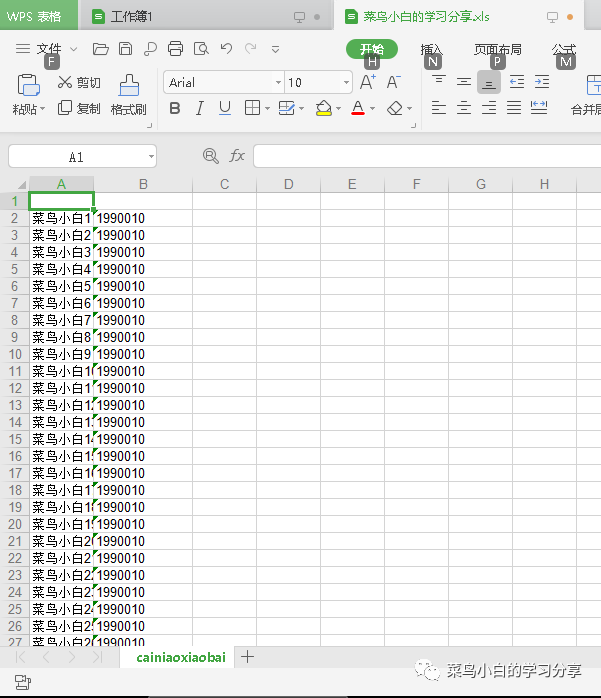Image resolution: width=601 pixels, height=698 pixels.
Task: Click the Print icon
Action: point(175,49)
